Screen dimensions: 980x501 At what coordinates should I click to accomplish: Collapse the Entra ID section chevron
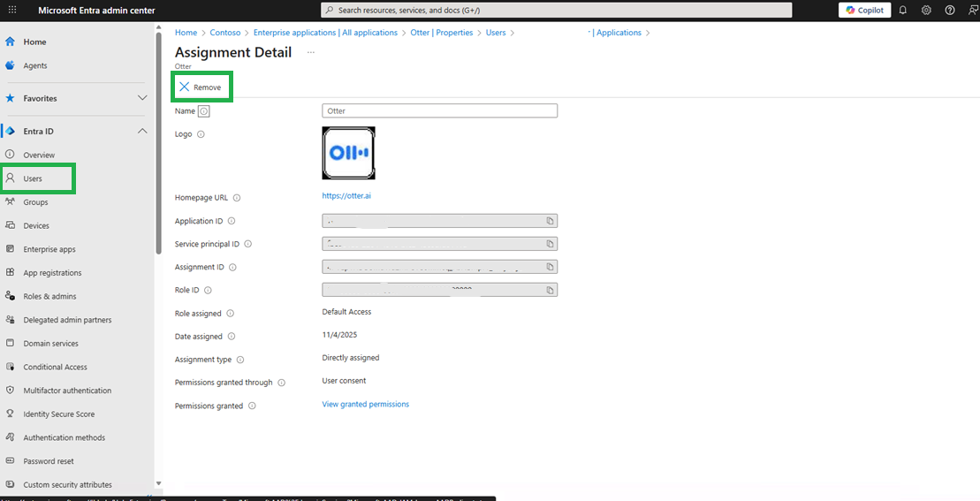pos(142,131)
